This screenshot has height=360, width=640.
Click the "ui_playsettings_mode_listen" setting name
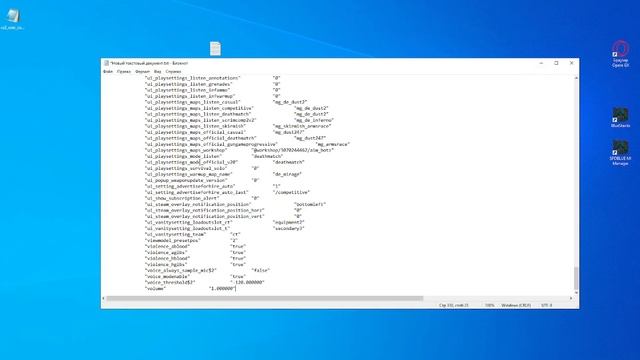tap(184, 156)
